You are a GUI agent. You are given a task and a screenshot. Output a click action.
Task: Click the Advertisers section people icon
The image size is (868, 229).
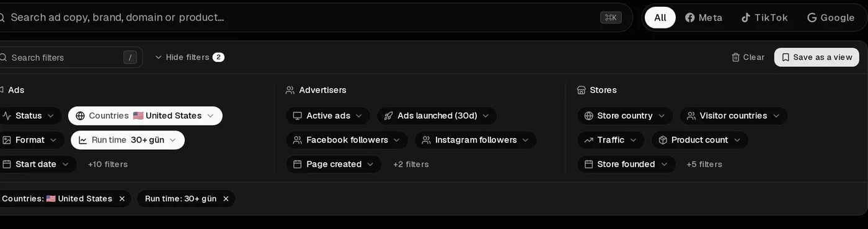[290, 90]
